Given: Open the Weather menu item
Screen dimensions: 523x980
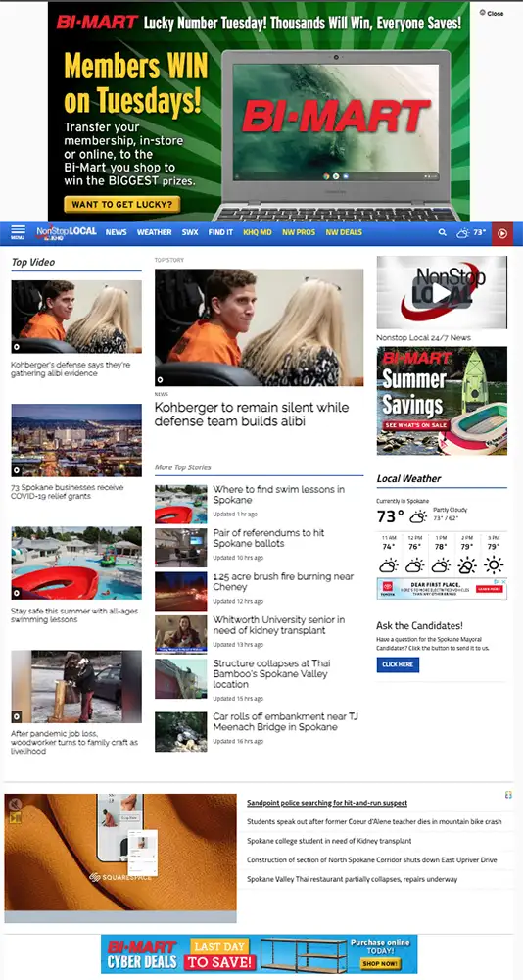Looking at the screenshot, I should click(x=155, y=232).
